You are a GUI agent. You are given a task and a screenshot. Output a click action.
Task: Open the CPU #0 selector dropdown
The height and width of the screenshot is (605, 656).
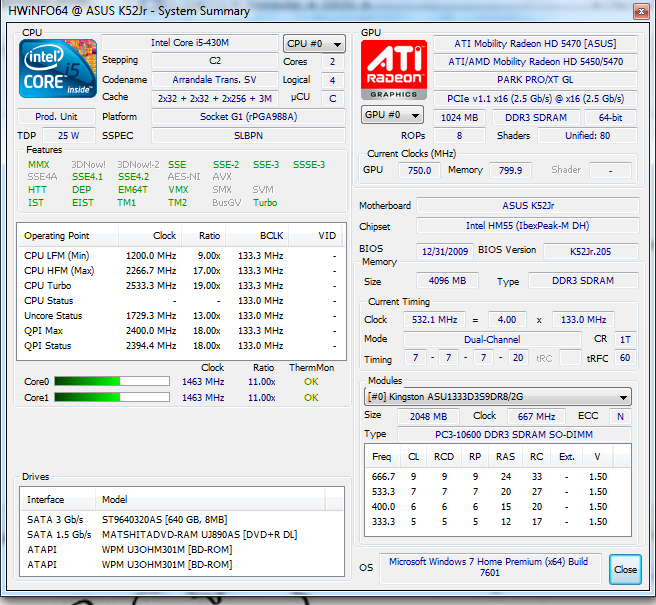(314, 44)
